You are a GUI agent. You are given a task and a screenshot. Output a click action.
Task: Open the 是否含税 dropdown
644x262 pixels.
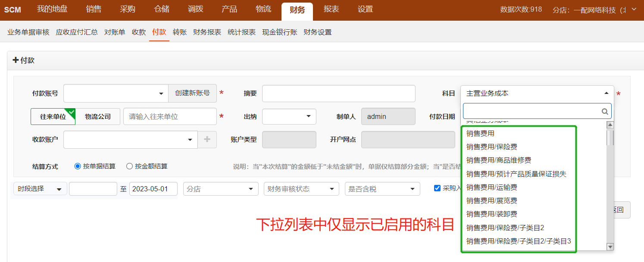[x=382, y=189]
